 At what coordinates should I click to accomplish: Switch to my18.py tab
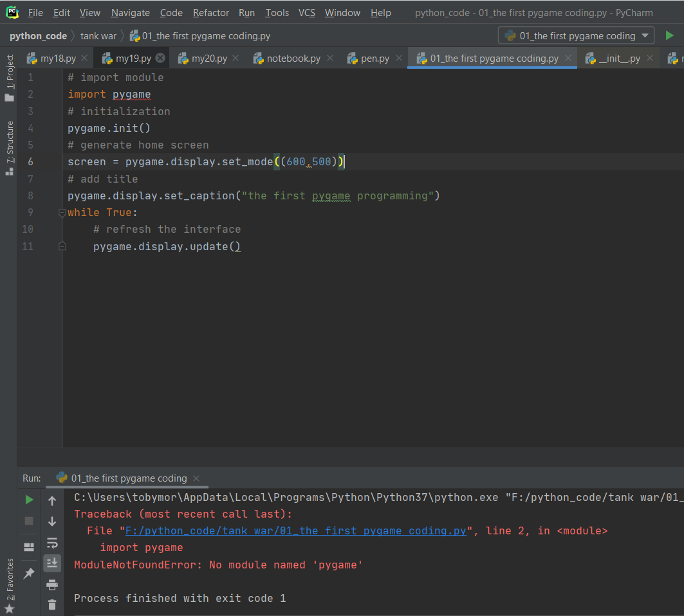tap(57, 59)
